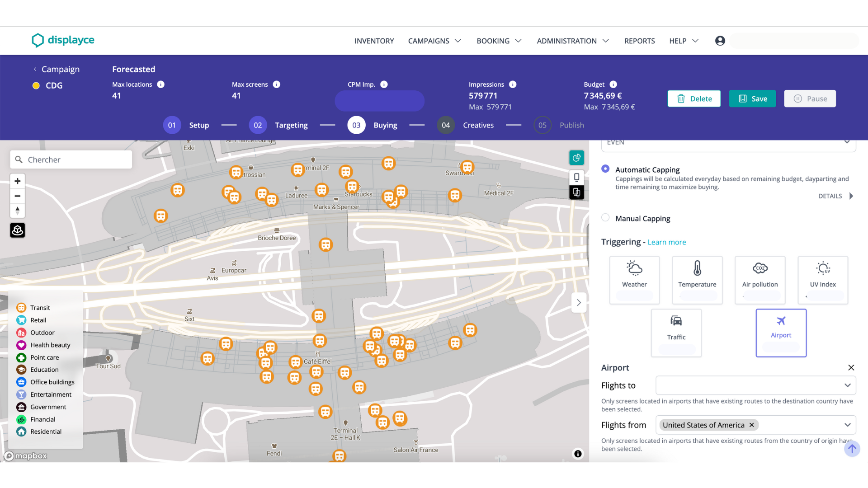
Task: Toggle the map layers style icon
Action: 17,230
